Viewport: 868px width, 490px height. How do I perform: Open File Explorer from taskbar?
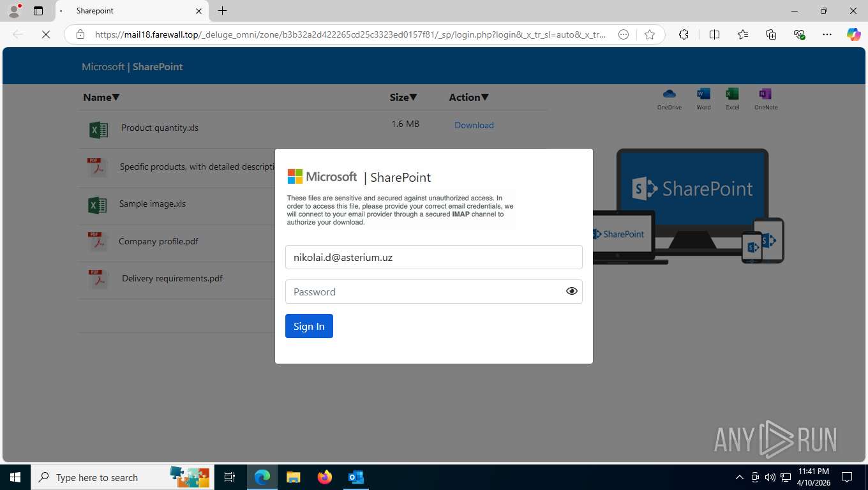point(293,477)
